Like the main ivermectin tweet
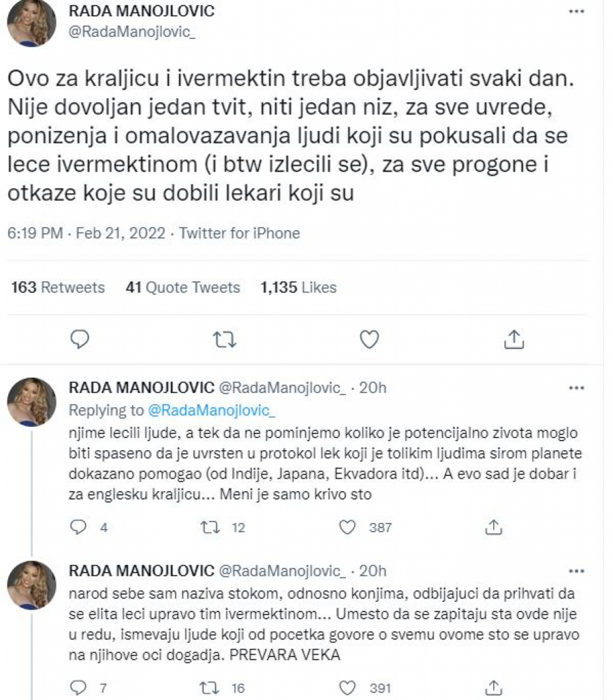 coord(369,337)
